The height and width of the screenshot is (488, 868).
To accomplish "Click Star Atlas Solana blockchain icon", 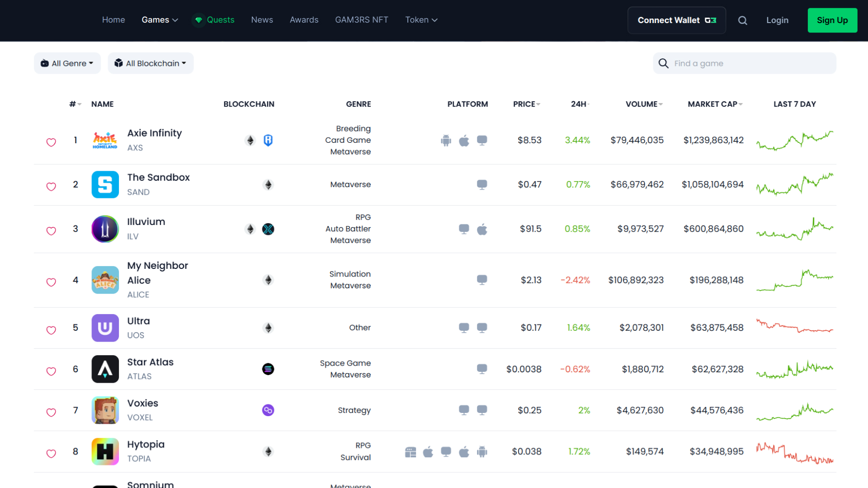I will (268, 369).
